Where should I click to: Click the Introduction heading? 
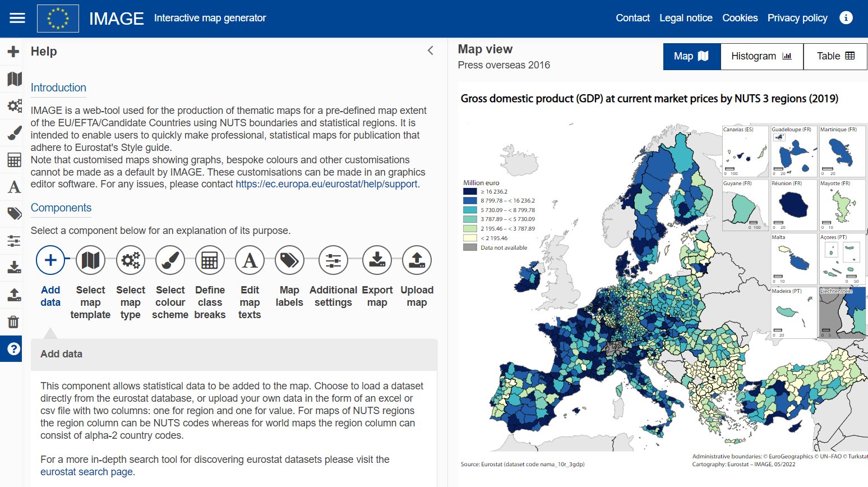[x=58, y=88]
